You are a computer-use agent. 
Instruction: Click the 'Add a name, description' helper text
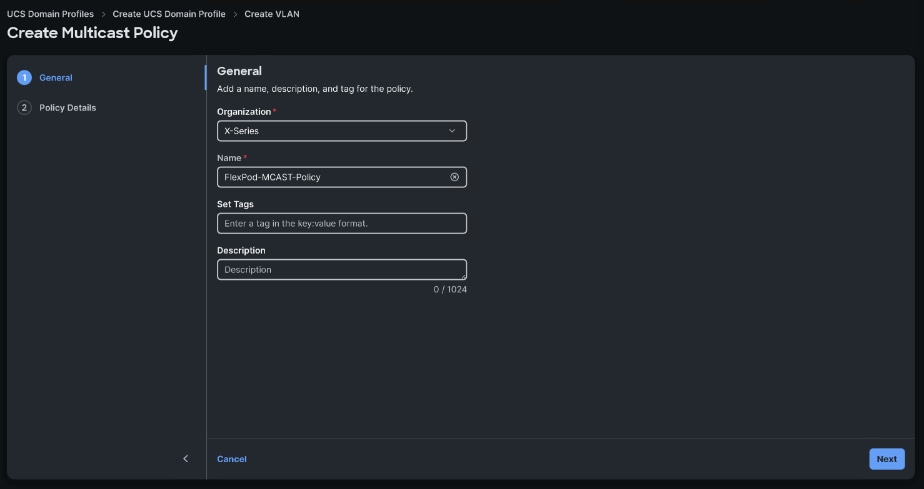click(315, 89)
